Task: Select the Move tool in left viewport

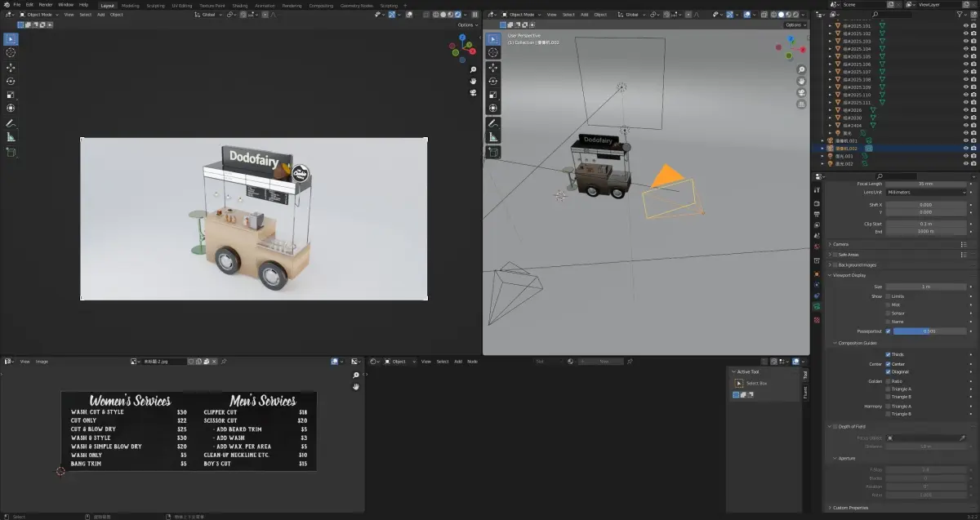Action: point(11,68)
